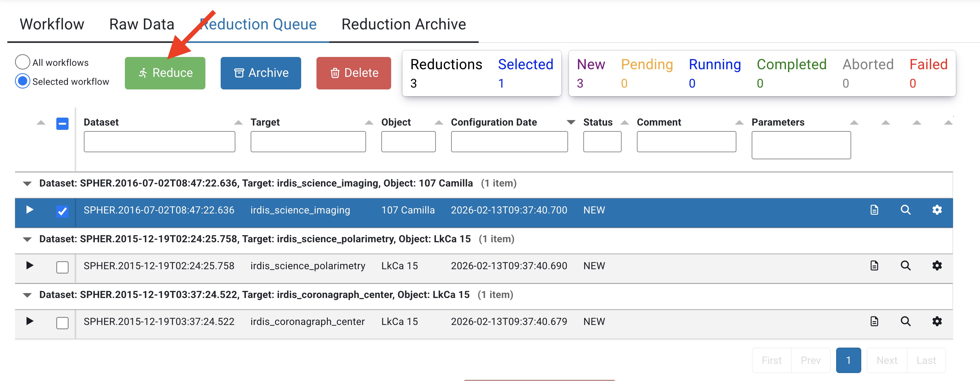Uncheck the SPHER.2016-07-02T08:47:22.636 row checkbox
980x381 pixels.
[x=62, y=211]
